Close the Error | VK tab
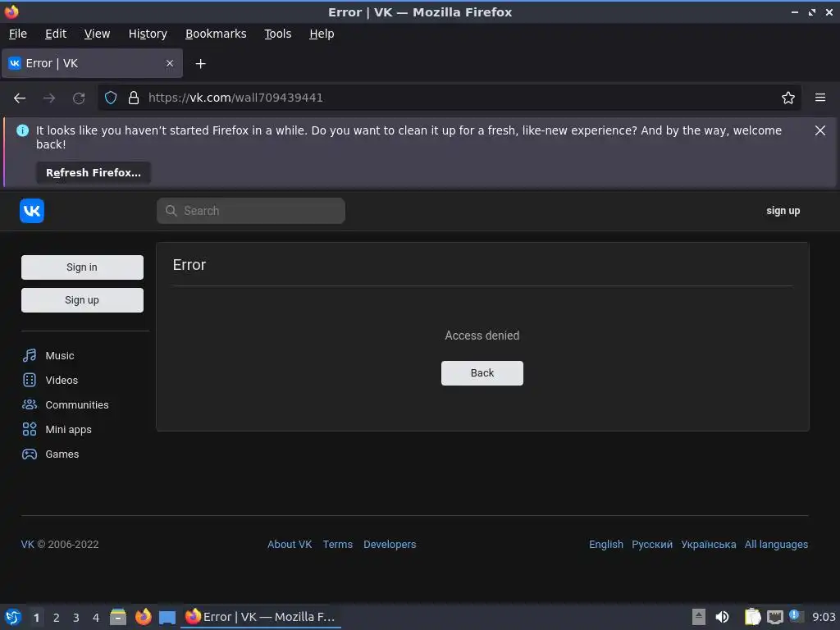Screen dimensions: 840x630 [170, 63]
